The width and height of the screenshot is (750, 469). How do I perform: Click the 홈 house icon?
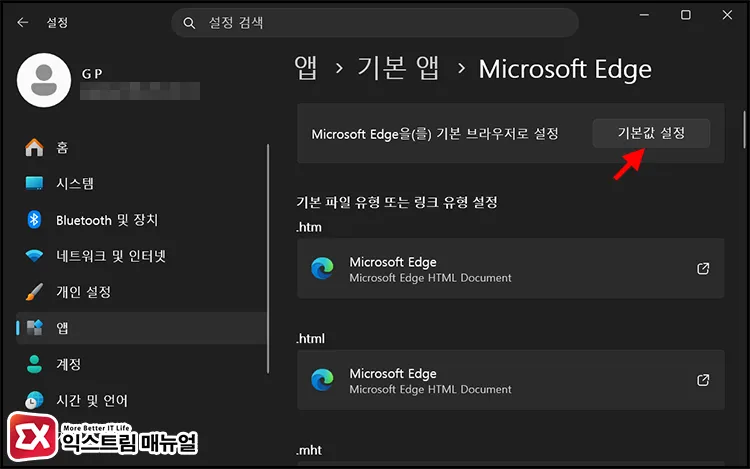(x=34, y=147)
